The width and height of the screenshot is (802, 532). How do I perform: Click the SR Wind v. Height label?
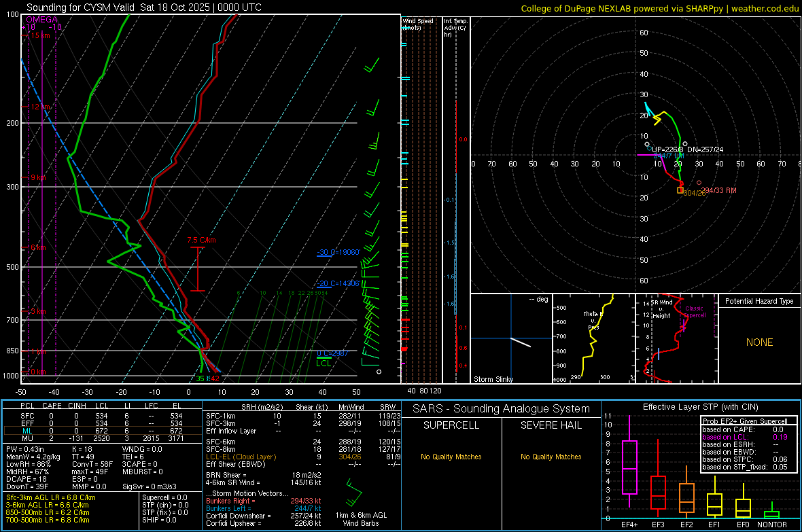point(662,309)
